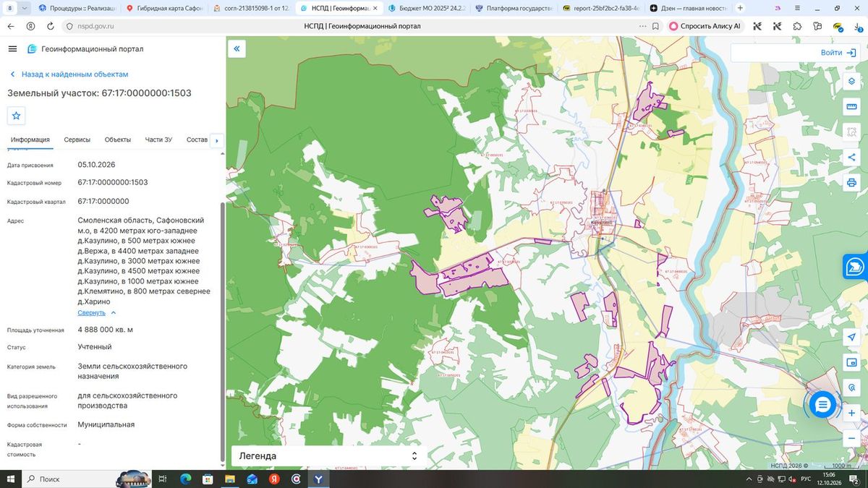Open the blue side widget on the right edge
868x488 pixels.
855,266
